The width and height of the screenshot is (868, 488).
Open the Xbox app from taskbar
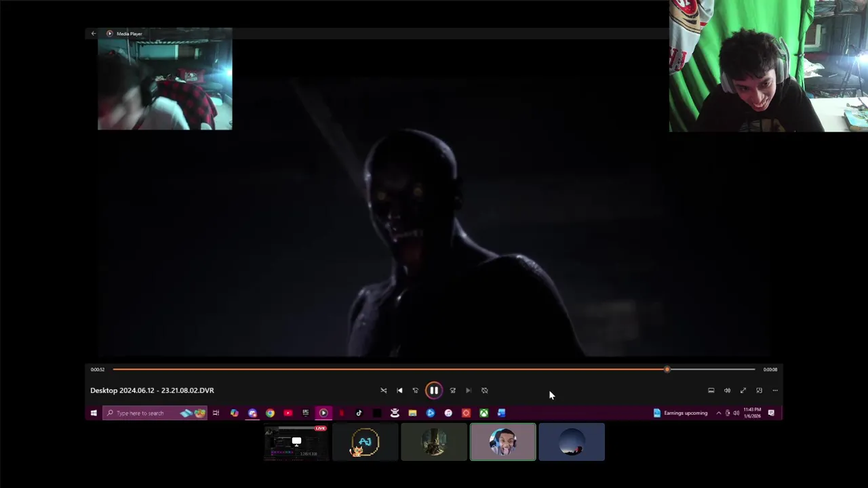point(484,413)
